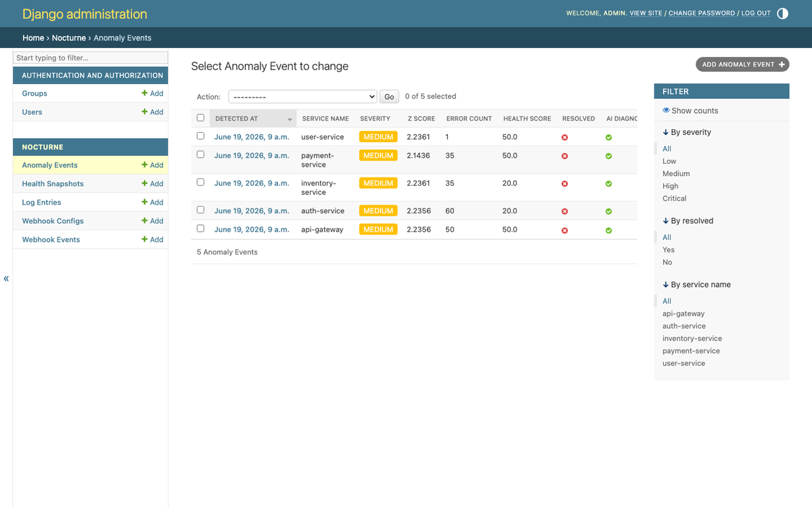
Task: Click the Change Password link
Action: 702,13
